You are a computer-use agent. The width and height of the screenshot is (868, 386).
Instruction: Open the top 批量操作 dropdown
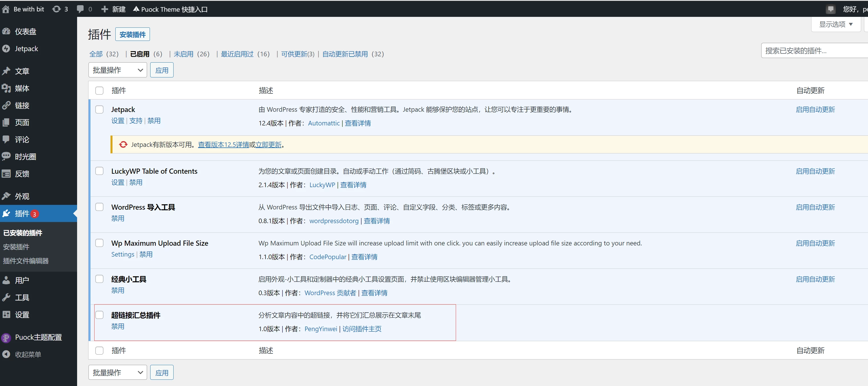118,70
